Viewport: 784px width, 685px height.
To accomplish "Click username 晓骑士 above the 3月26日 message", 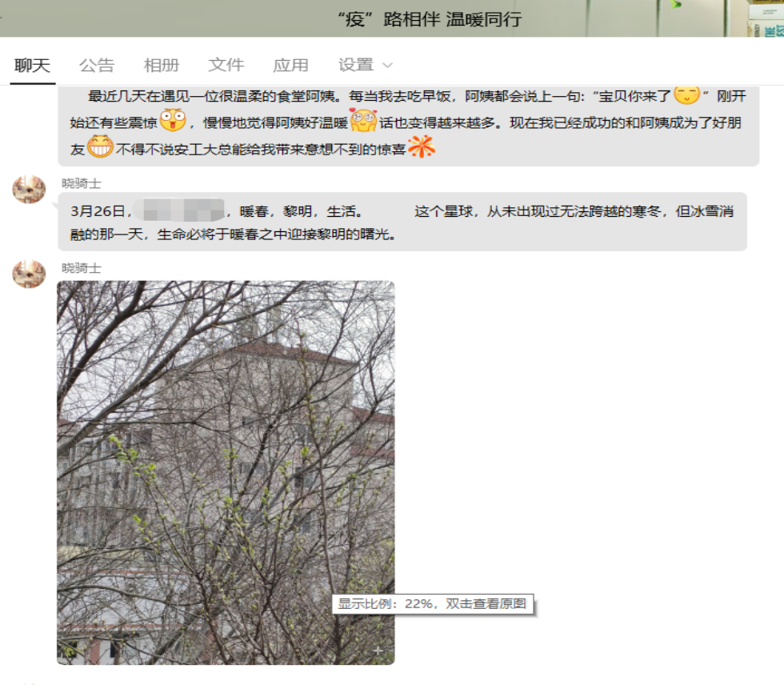I will (82, 183).
